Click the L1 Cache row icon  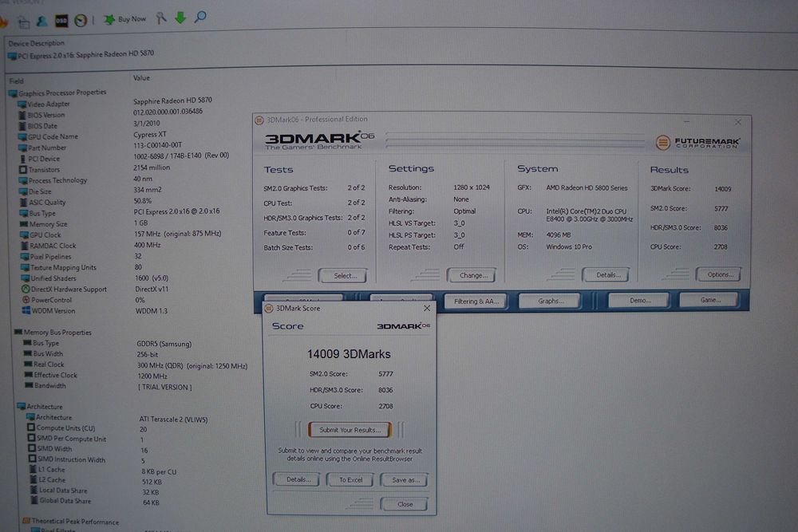pyautogui.click(x=33, y=470)
